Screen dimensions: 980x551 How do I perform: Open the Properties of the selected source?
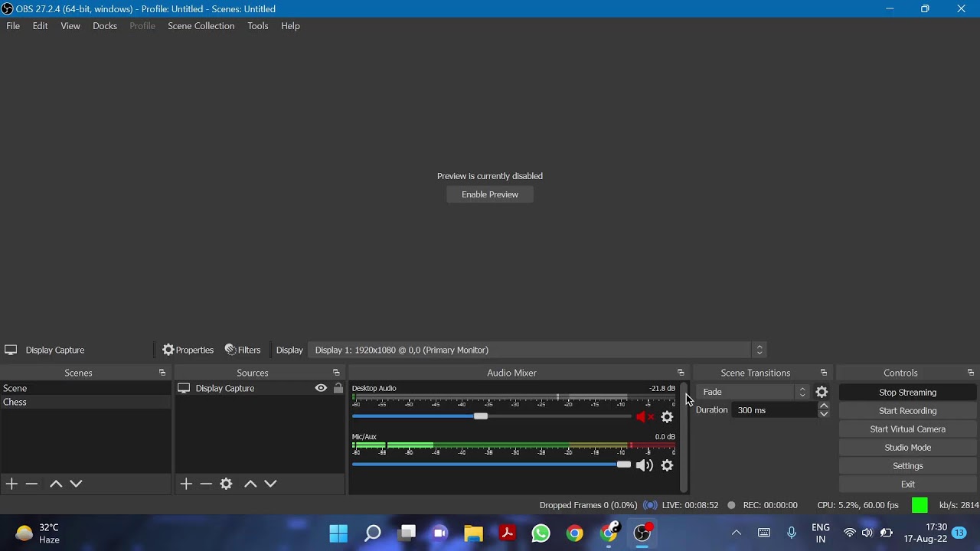coord(188,350)
